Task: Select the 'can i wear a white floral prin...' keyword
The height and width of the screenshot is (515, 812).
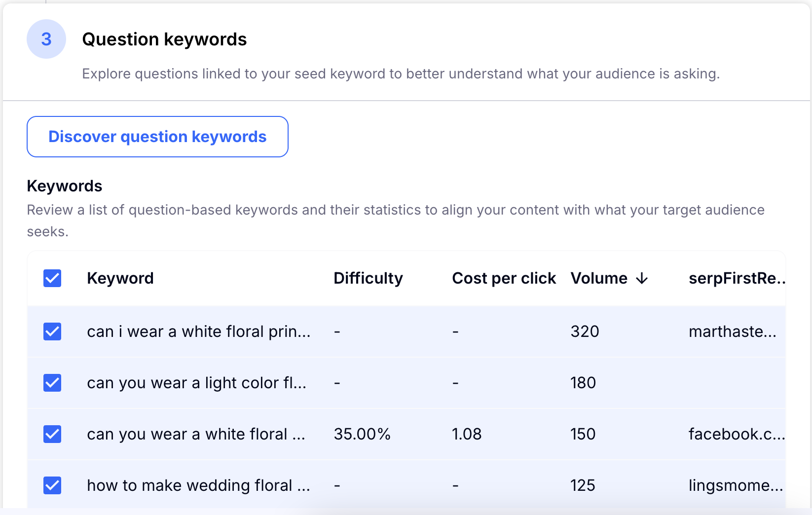Action: point(198,331)
